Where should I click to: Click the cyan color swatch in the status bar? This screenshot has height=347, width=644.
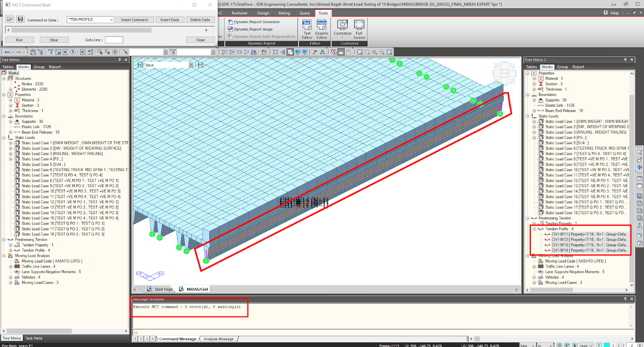[607, 344]
